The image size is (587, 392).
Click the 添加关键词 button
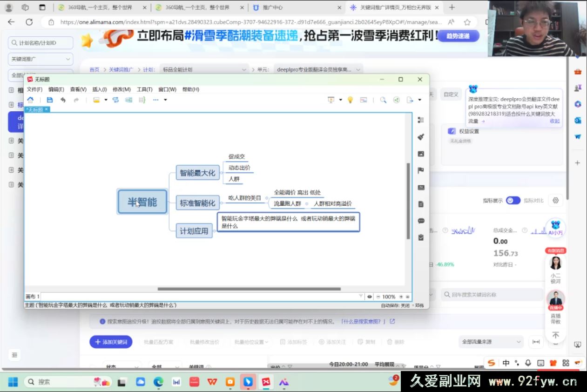click(110, 342)
